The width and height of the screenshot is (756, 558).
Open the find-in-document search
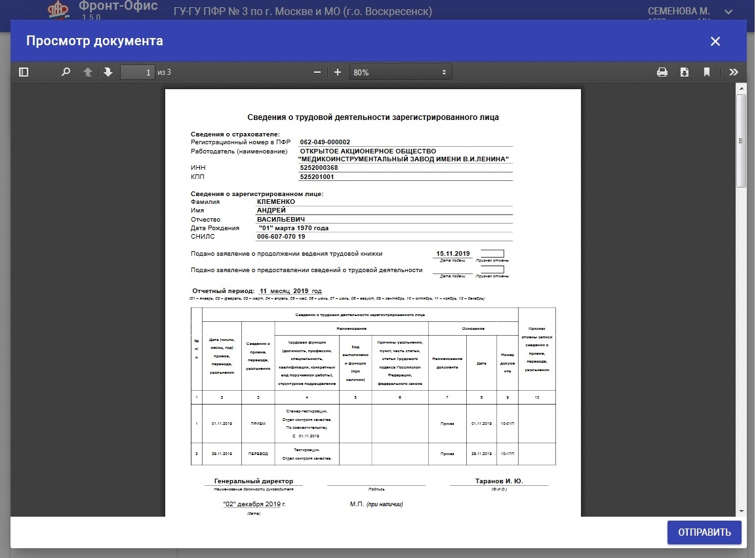pos(66,72)
